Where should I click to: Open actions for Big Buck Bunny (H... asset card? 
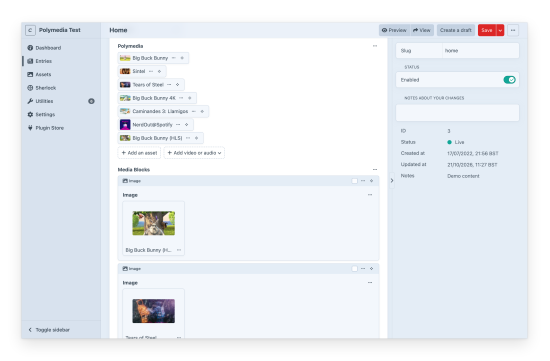tap(179, 250)
